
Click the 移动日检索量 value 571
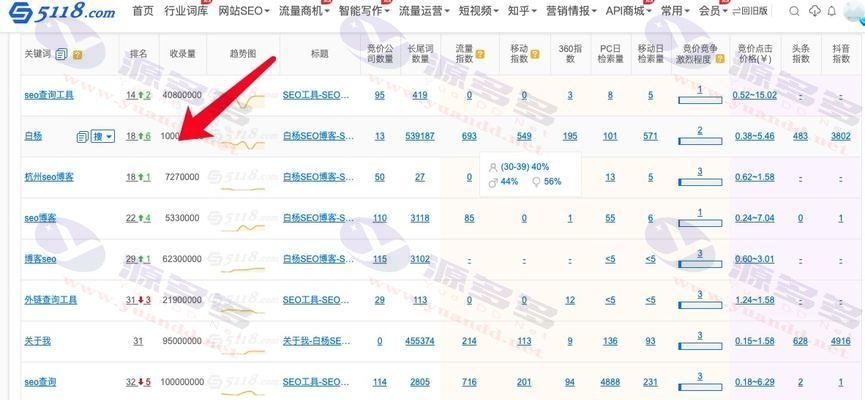click(650, 136)
